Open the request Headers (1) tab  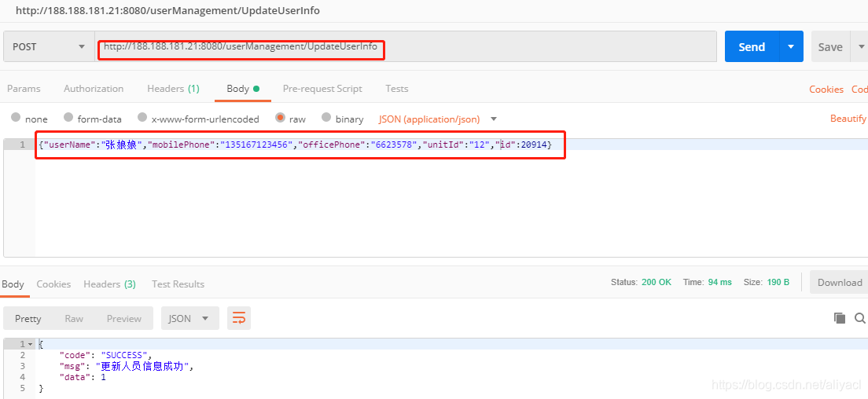[x=173, y=89]
